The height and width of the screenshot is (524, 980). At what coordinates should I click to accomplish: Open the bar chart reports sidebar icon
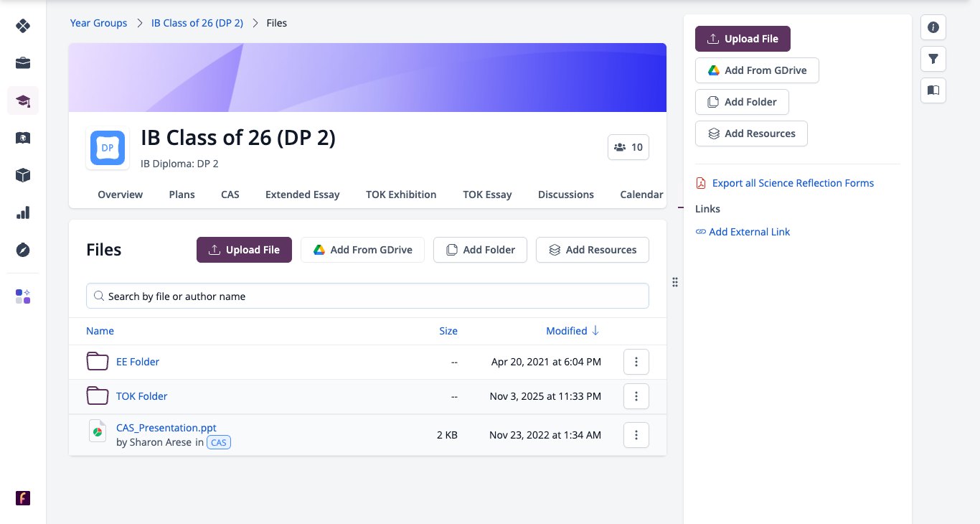pyautogui.click(x=23, y=212)
